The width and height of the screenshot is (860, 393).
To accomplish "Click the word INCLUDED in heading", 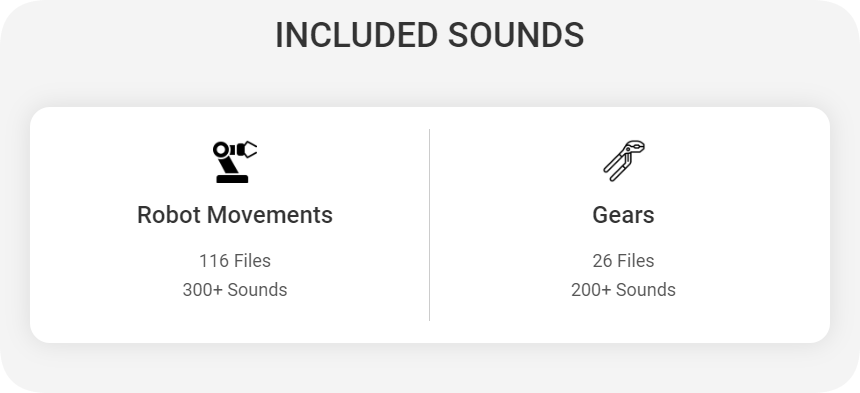I will pos(356,35).
